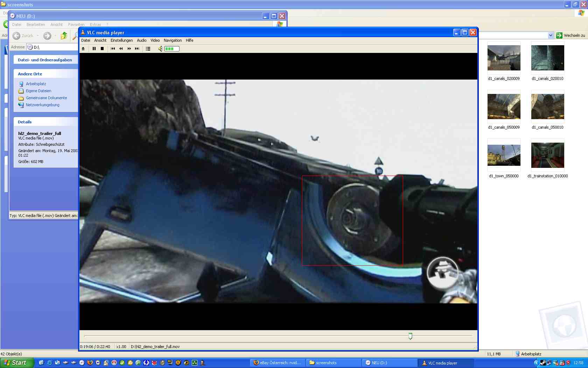Open Eigene Dateien link

38,91
